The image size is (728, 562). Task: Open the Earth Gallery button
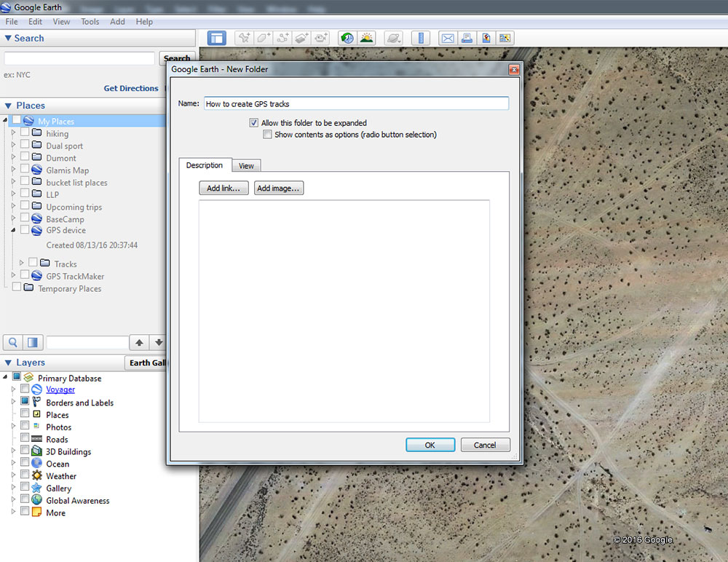tap(146, 363)
